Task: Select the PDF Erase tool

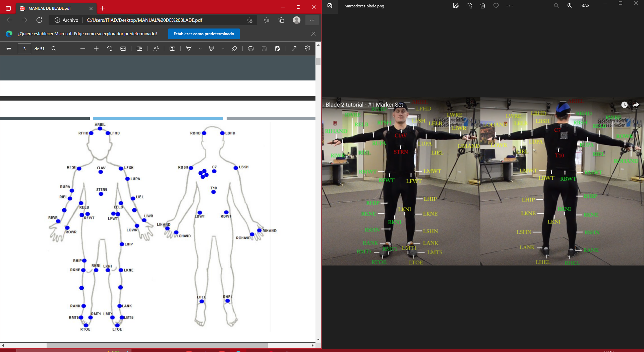Action: 234,49
